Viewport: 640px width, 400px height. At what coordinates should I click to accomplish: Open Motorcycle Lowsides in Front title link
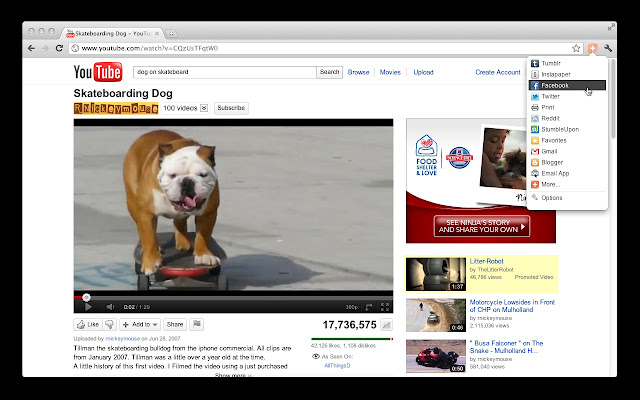pos(512,306)
